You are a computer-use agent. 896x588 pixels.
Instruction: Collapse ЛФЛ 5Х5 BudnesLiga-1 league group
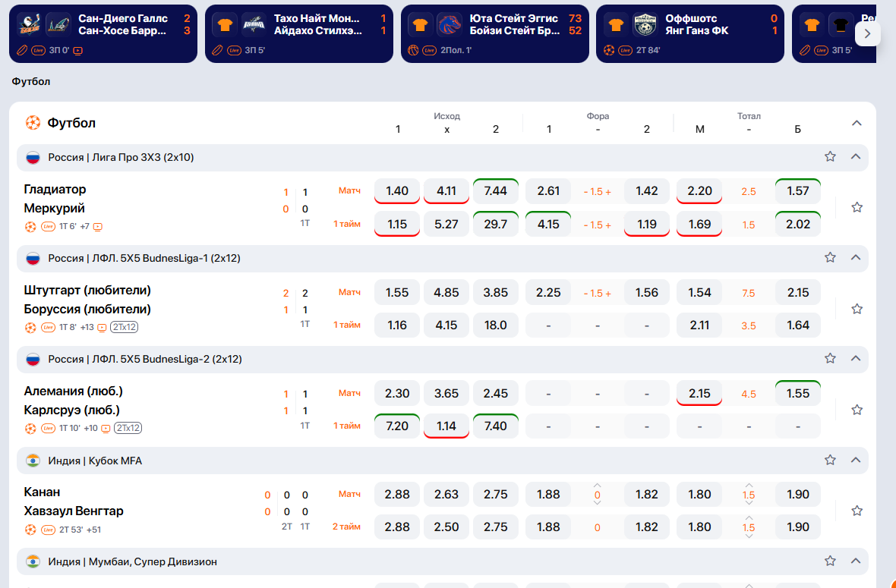coord(856,257)
